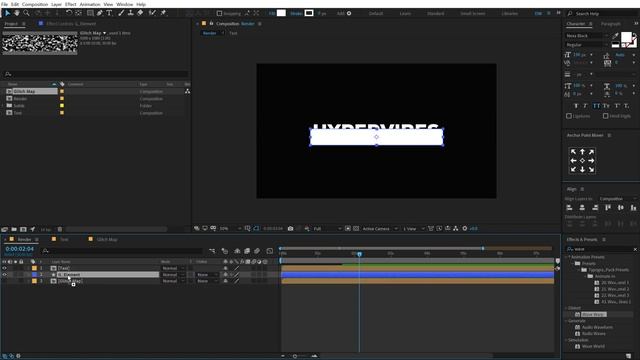
Task: Open Active Camera view dropdown
Action: point(380,229)
